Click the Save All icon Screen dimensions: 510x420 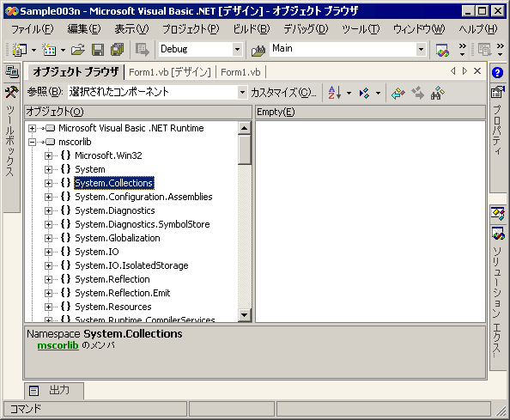coord(118,50)
